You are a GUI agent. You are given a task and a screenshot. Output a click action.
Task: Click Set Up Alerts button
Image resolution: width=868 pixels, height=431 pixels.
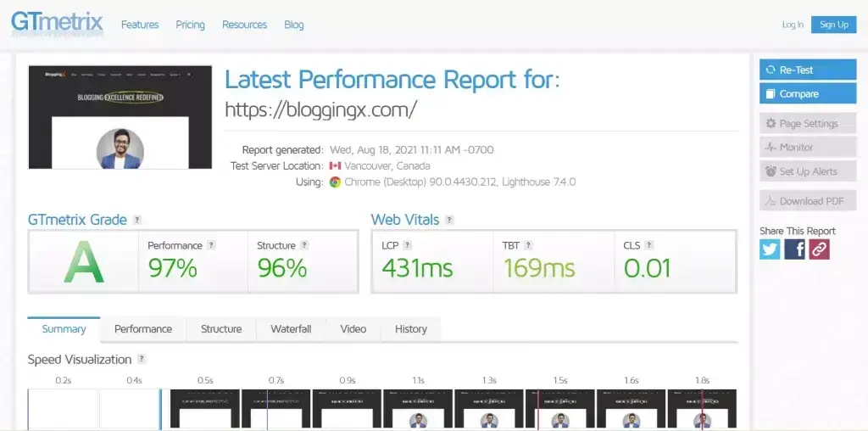point(808,171)
